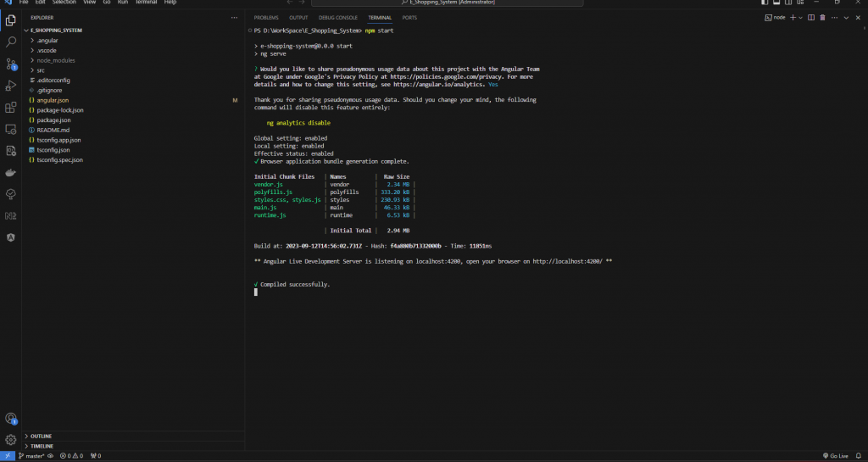Expand the .vscode folder

click(133, 50)
